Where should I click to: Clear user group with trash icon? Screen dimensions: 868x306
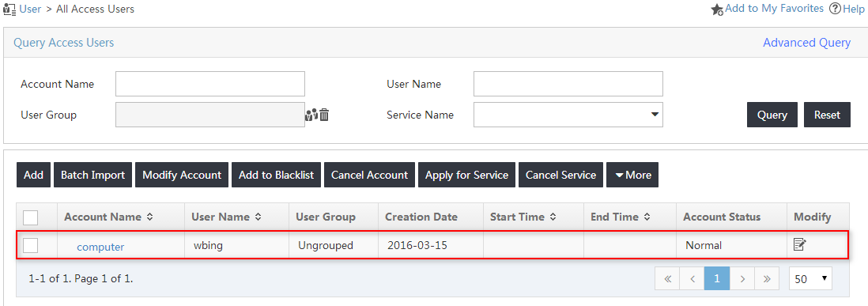pos(324,115)
